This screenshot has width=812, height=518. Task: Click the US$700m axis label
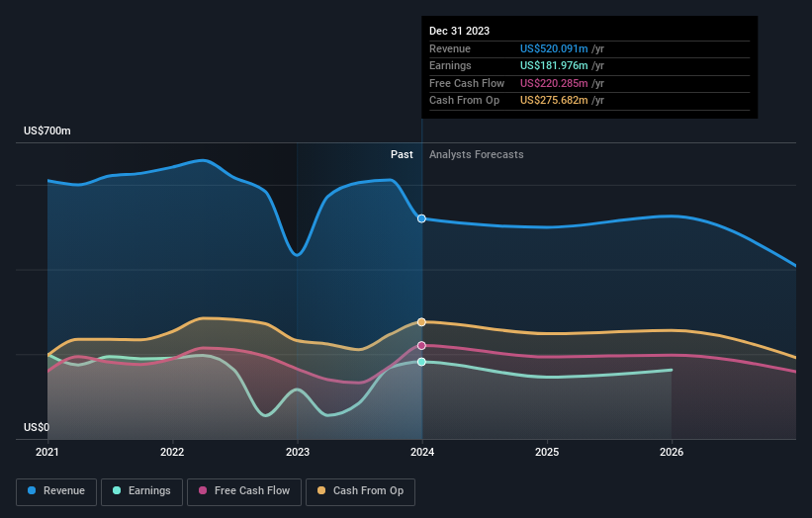pyautogui.click(x=47, y=130)
